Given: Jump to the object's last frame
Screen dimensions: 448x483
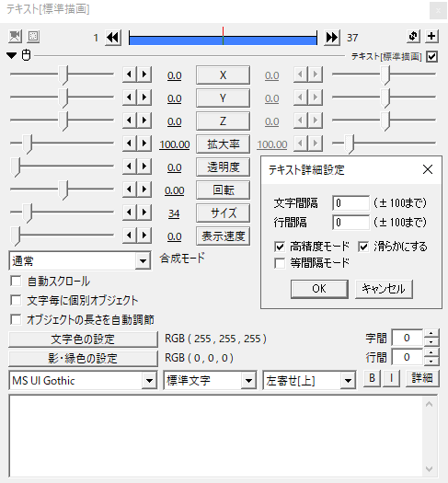Looking at the screenshot, I should click(332, 38).
